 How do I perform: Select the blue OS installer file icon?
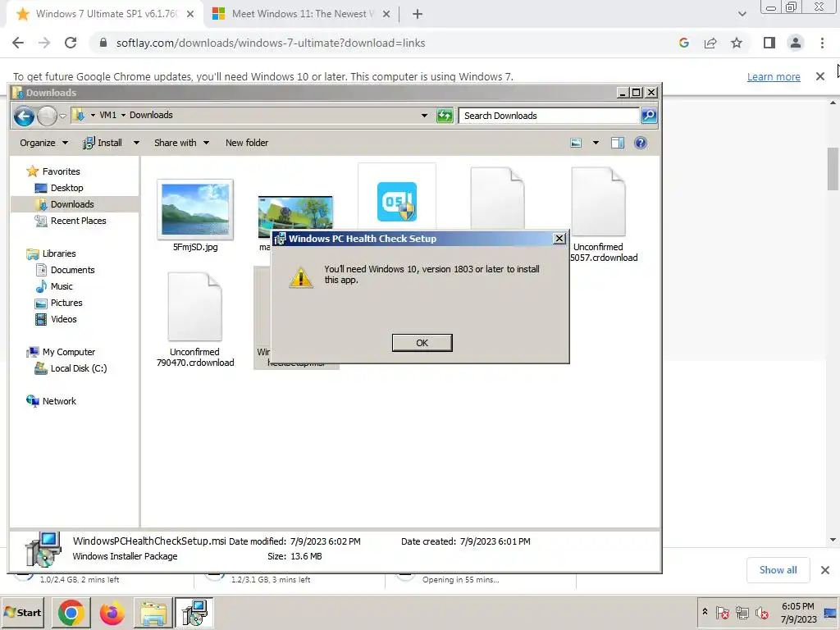tap(396, 202)
